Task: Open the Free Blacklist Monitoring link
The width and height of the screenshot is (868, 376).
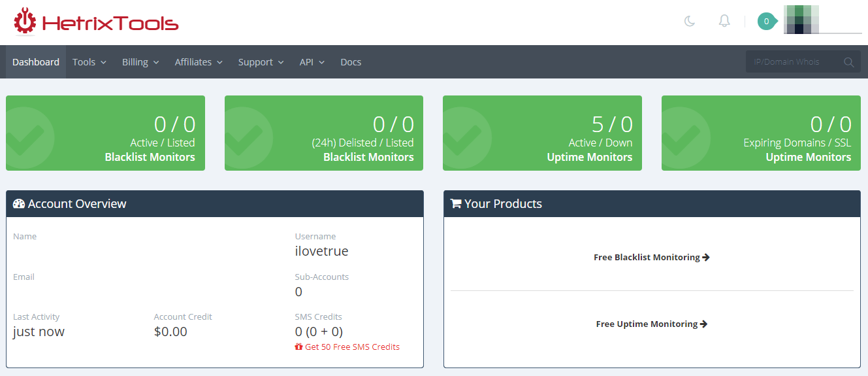Action: click(x=651, y=258)
